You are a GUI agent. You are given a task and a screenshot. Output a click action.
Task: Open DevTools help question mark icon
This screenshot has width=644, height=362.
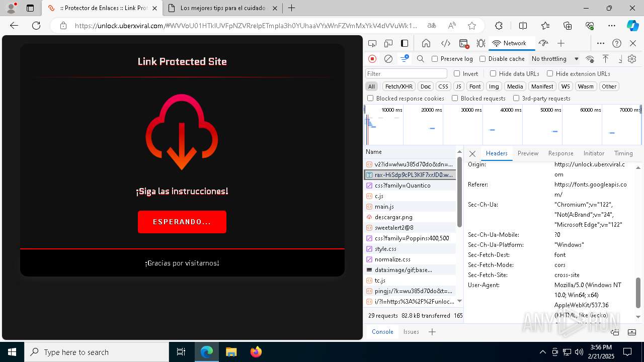click(617, 43)
